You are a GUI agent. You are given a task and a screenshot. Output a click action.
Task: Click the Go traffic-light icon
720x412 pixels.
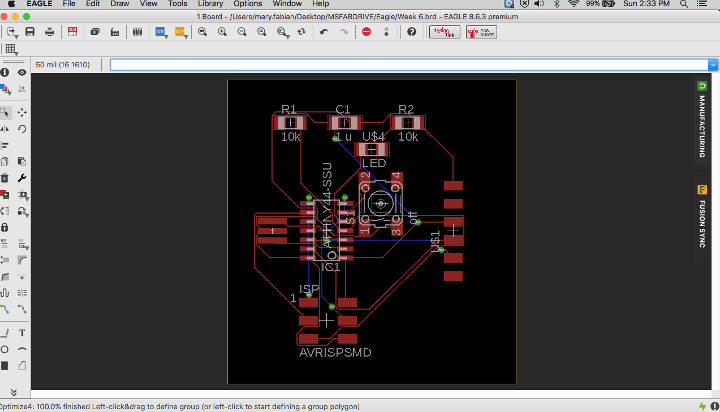[x=386, y=32]
